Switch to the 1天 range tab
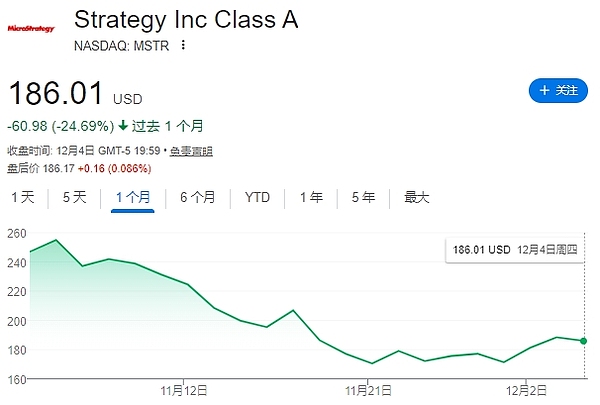This screenshot has height=405, width=600. (23, 197)
